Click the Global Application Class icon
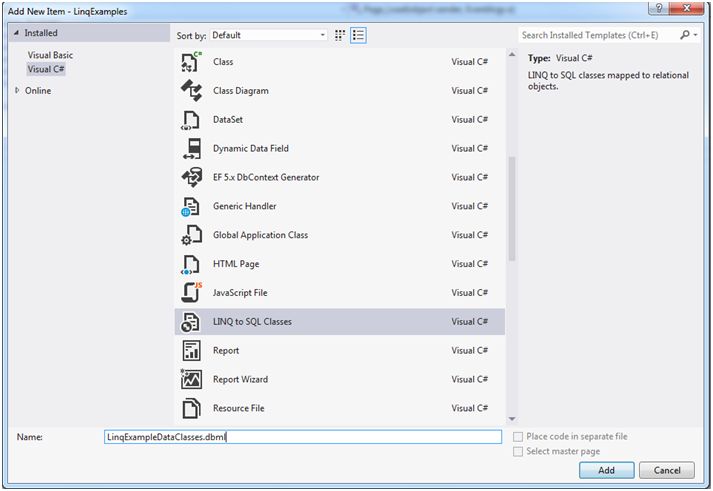The height and width of the screenshot is (491, 713). pos(191,235)
